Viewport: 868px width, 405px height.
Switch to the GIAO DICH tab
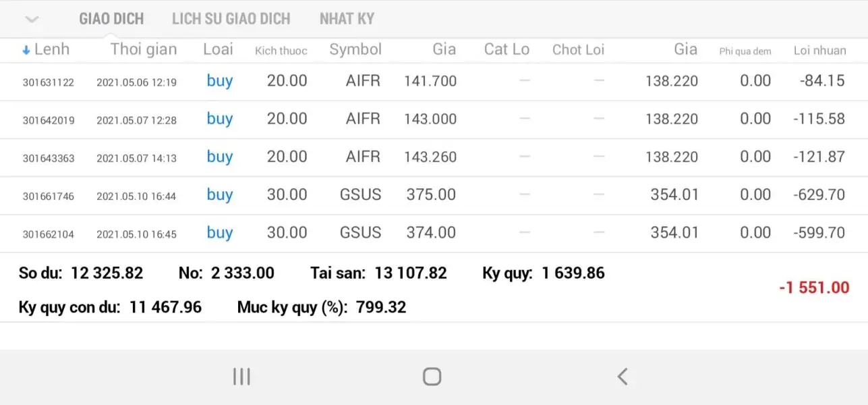point(111,19)
